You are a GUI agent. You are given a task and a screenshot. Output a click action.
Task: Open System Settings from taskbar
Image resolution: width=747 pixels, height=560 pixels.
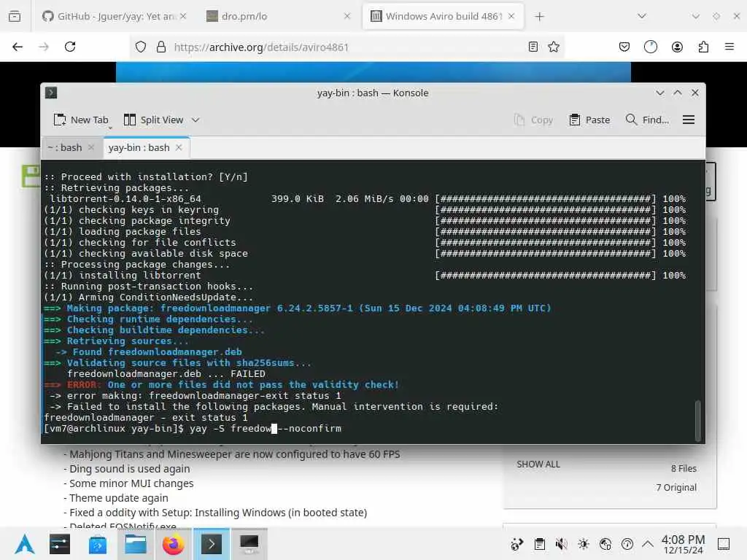click(60, 544)
